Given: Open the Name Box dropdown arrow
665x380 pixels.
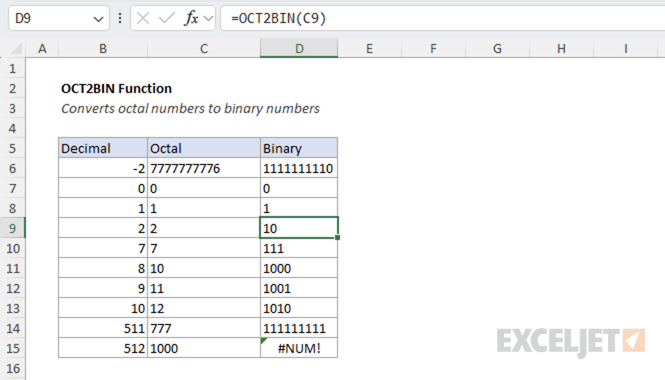Looking at the screenshot, I should 98,19.
